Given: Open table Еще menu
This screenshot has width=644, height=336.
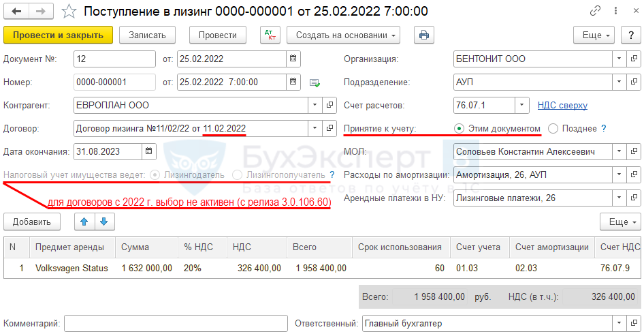Looking at the screenshot, I should (620, 222).
